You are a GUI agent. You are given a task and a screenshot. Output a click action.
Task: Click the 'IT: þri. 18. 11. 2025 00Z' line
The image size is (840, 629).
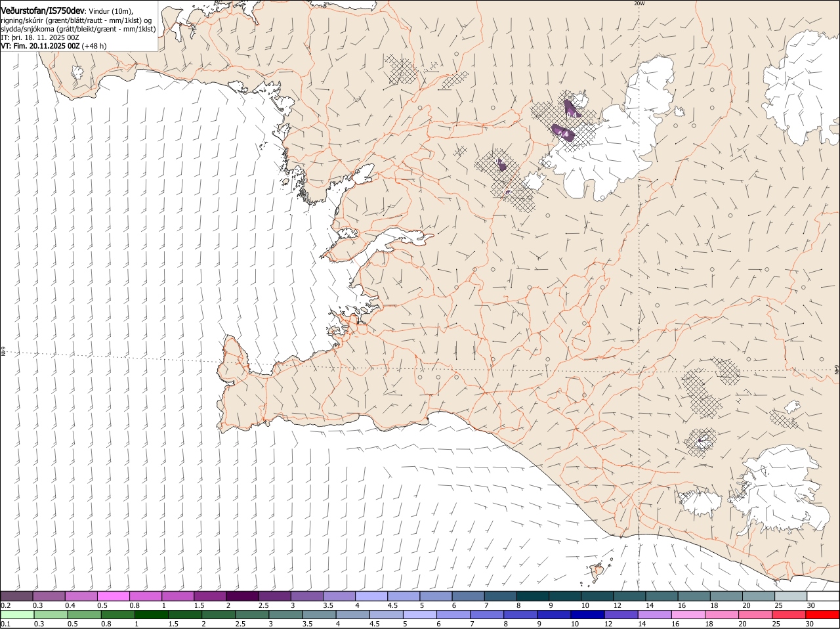(40, 37)
